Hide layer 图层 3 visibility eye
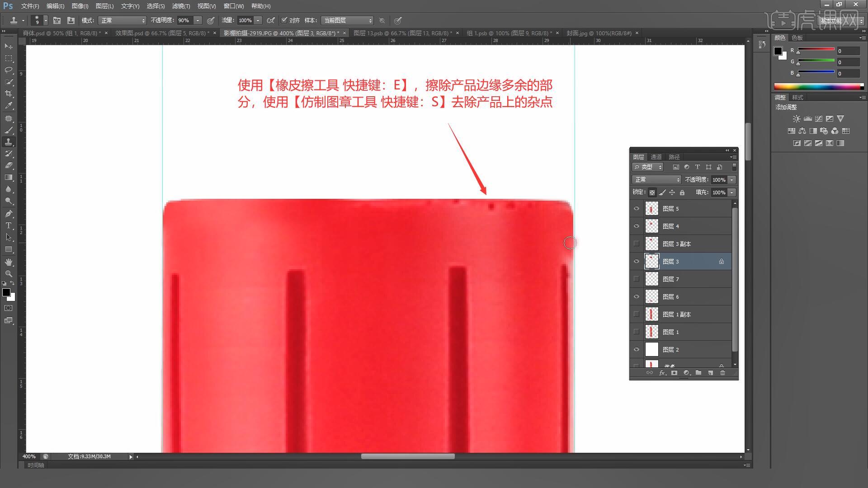The image size is (868, 488). point(637,261)
